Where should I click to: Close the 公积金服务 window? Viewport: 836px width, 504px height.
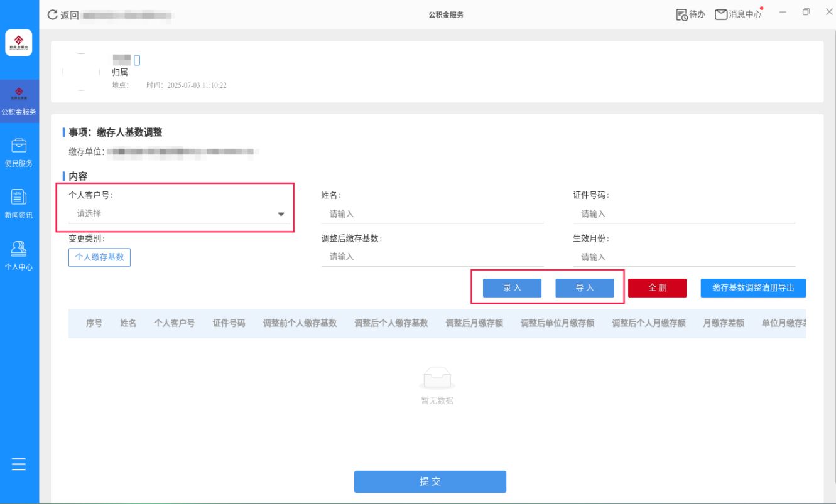coord(828,13)
